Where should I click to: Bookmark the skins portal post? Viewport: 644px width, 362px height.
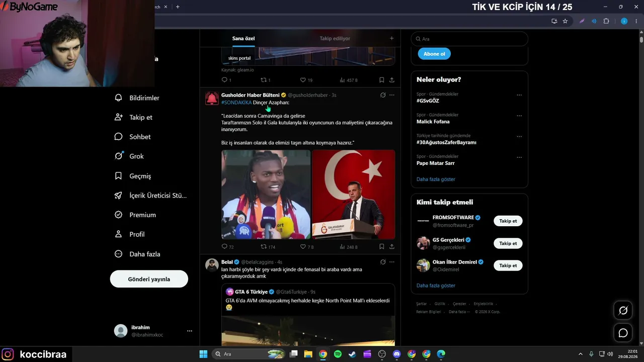tap(381, 80)
